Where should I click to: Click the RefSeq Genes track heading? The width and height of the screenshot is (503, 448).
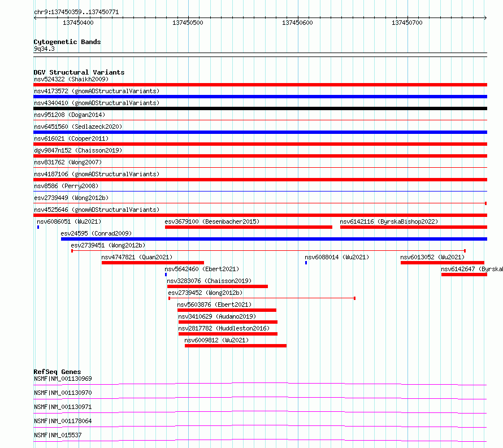57,372
